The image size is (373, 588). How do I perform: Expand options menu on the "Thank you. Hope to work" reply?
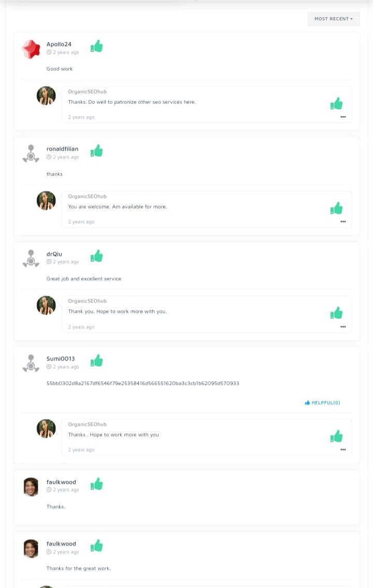[x=343, y=327]
